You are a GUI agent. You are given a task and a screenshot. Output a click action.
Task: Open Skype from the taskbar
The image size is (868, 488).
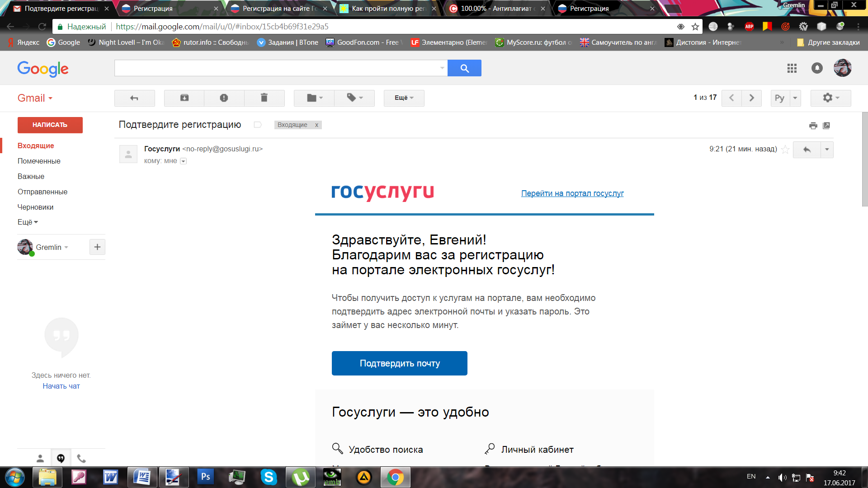(x=269, y=477)
